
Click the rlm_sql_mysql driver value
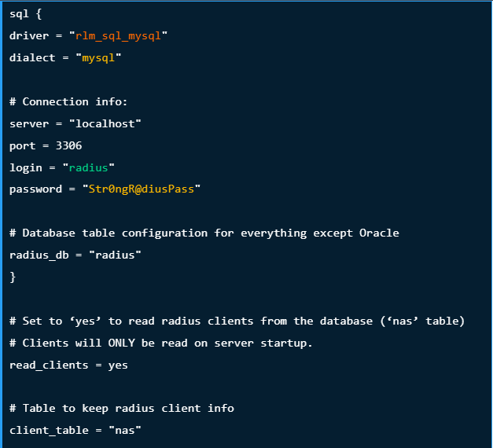click(x=118, y=36)
